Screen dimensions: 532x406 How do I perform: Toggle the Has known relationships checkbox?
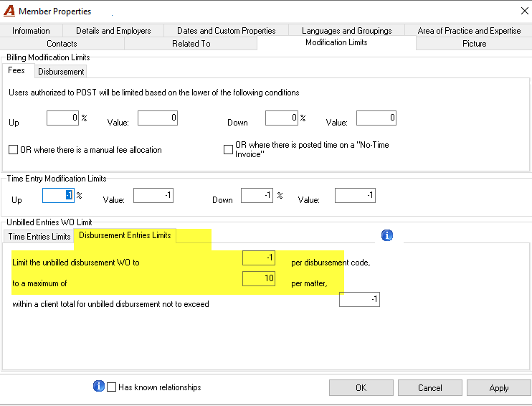pyautogui.click(x=112, y=387)
